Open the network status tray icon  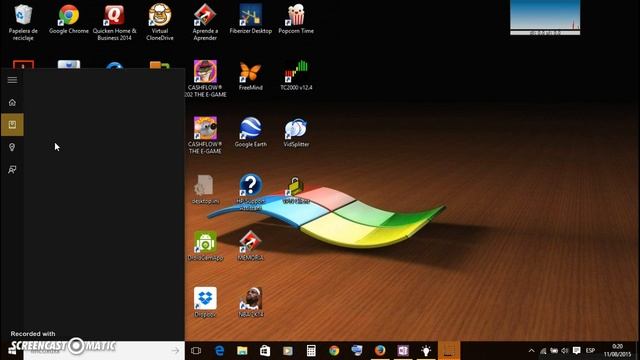click(x=543, y=351)
